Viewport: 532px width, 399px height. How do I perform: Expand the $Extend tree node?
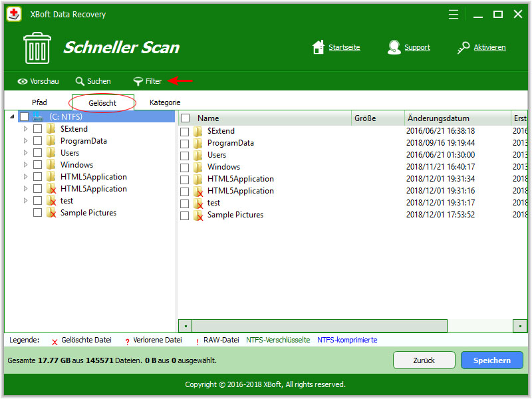tap(25, 129)
